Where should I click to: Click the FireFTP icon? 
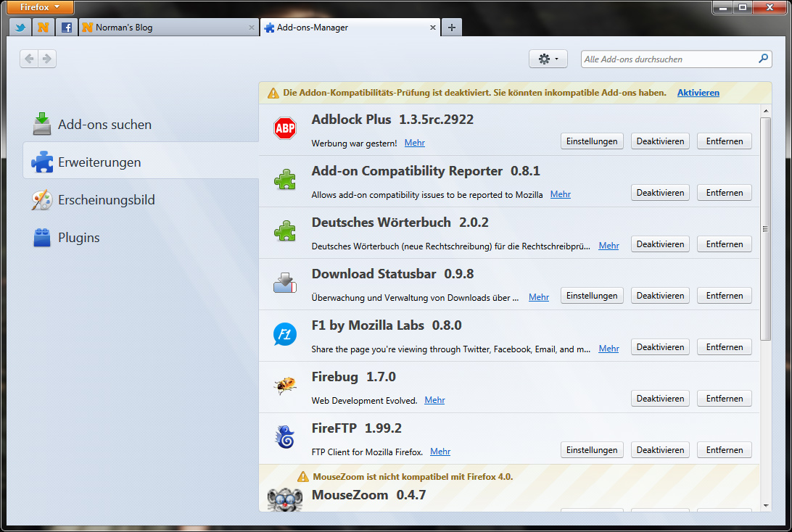pyautogui.click(x=285, y=437)
